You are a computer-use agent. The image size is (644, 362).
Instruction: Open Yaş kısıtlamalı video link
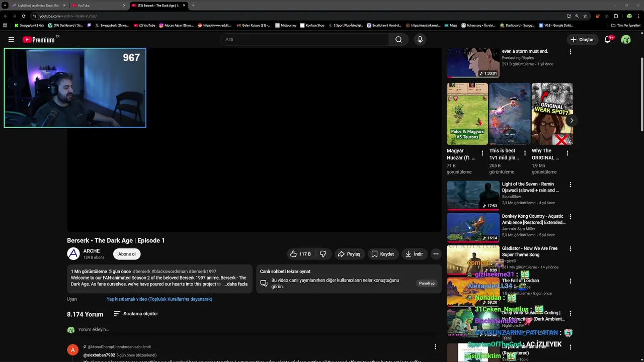click(x=159, y=299)
